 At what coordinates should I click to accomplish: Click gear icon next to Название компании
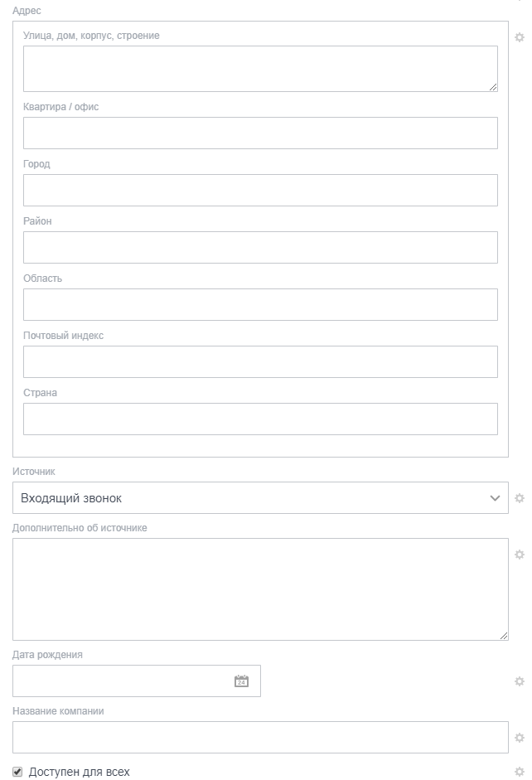click(x=520, y=738)
